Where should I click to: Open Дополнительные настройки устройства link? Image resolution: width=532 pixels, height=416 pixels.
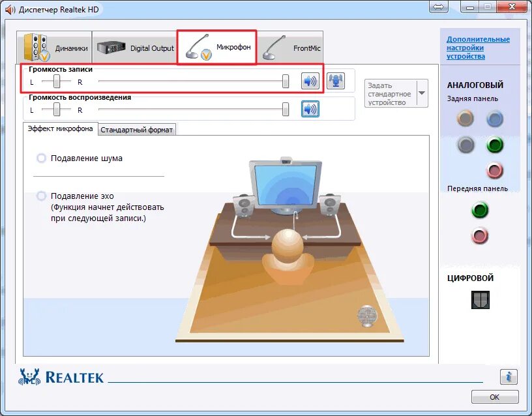[x=478, y=48]
